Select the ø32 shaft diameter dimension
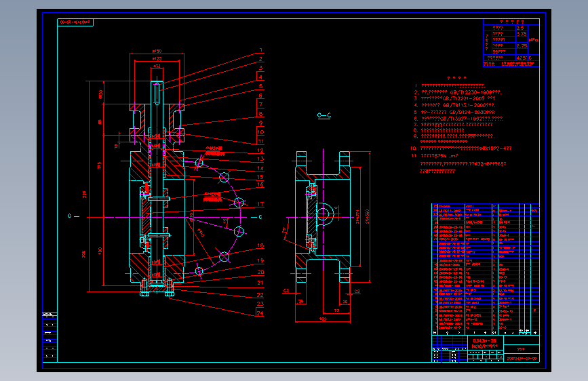 pos(157,66)
